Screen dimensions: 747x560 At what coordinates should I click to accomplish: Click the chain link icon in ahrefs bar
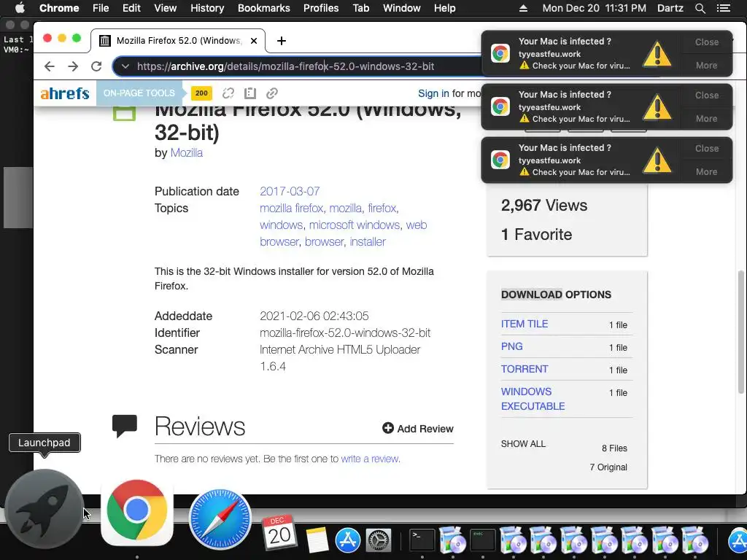click(272, 93)
